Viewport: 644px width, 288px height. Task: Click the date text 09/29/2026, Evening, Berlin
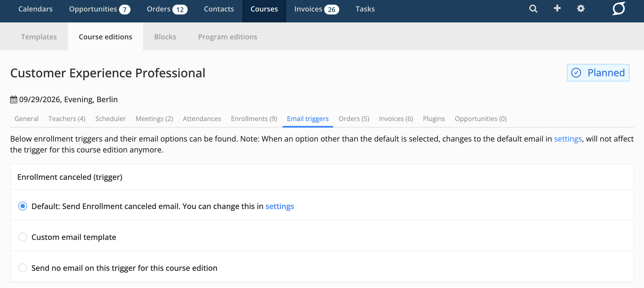click(x=68, y=99)
